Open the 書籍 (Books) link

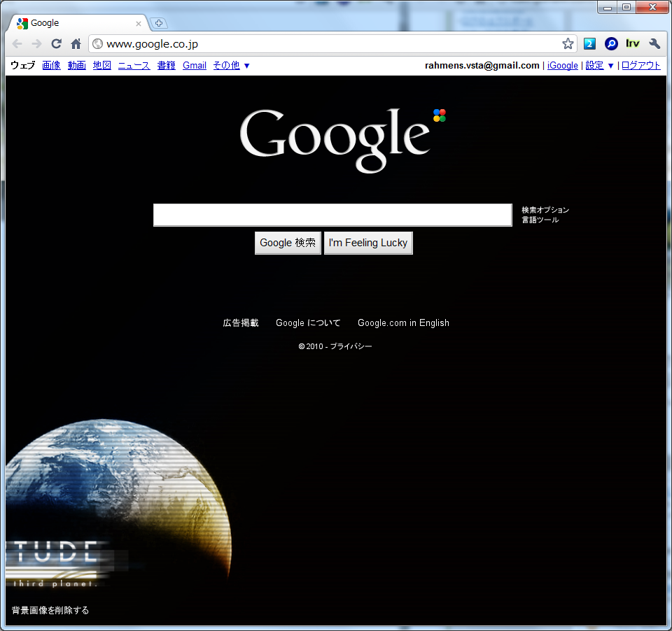(x=167, y=66)
